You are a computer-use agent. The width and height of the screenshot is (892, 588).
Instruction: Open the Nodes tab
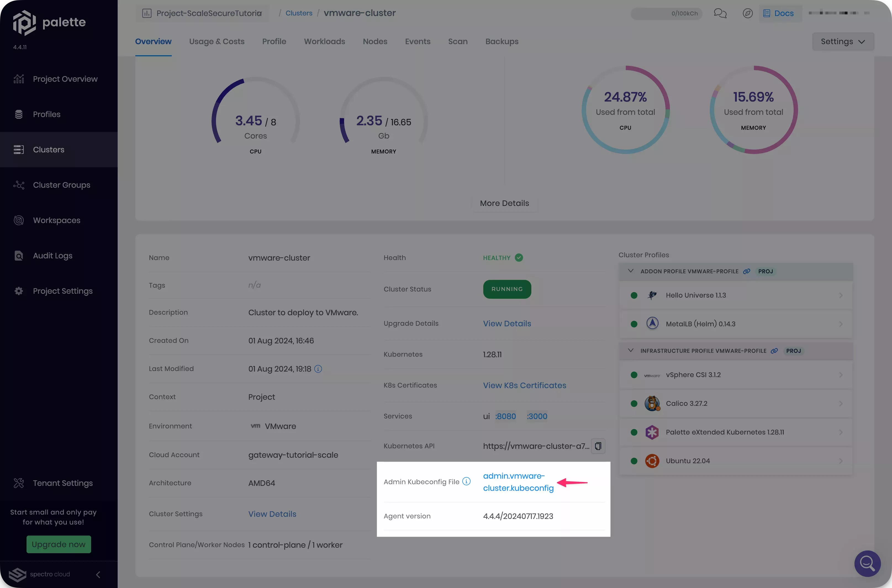[x=375, y=41]
